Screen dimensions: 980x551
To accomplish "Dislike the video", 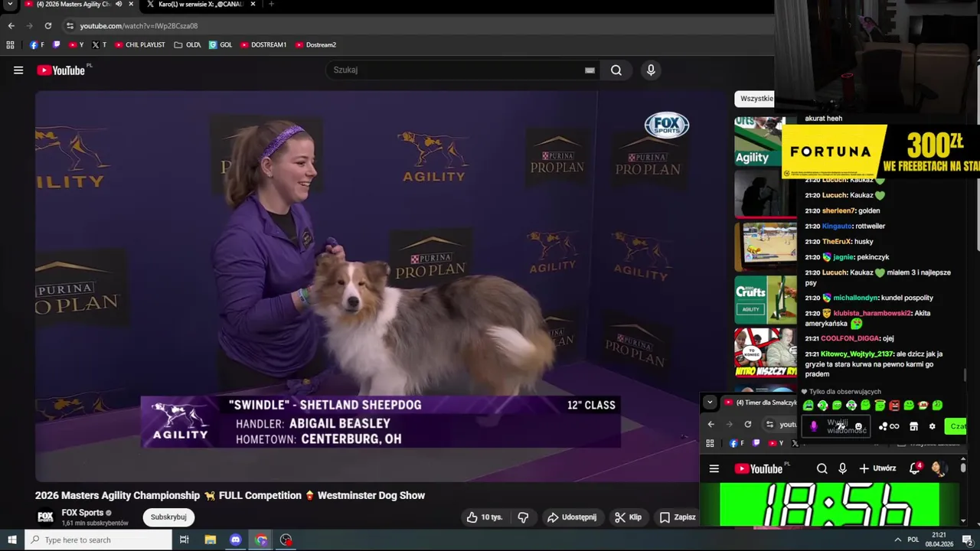I will coord(524,517).
